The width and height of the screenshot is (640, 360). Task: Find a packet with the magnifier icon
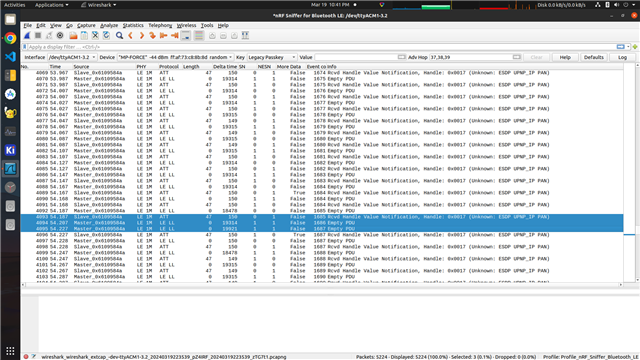(119, 36)
